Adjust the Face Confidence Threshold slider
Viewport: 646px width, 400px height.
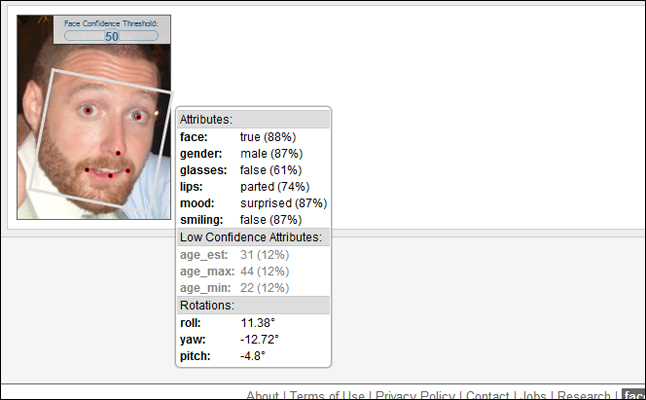(x=111, y=36)
